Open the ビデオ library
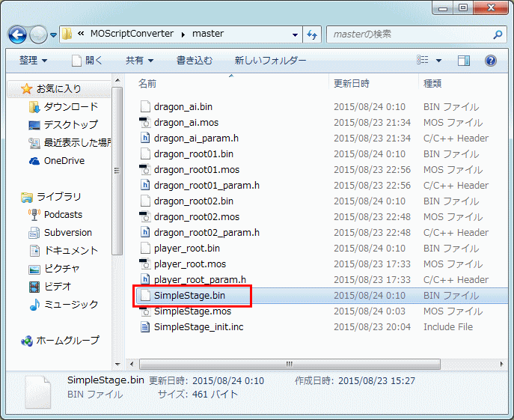The height and width of the screenshot is (420, 514). (x=58, y=287)
